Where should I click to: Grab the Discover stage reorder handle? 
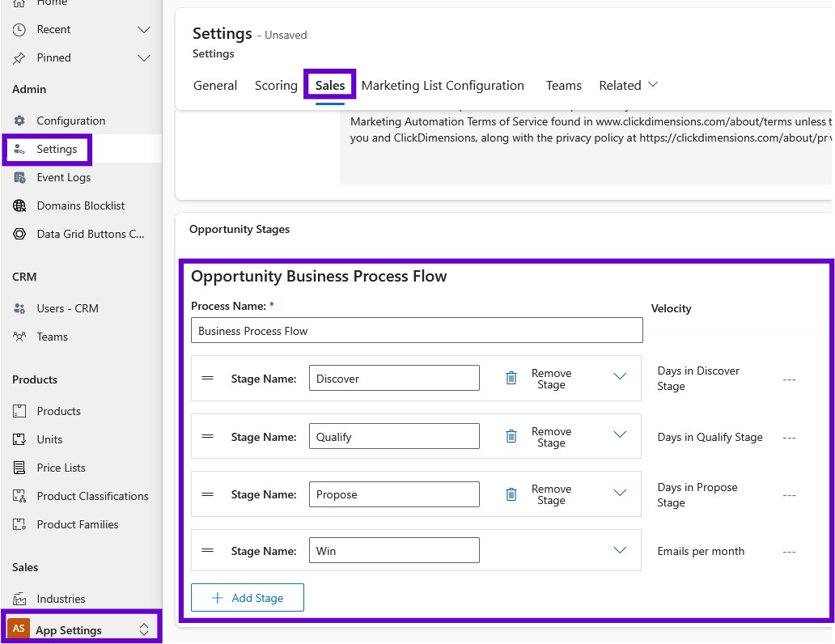208,378
